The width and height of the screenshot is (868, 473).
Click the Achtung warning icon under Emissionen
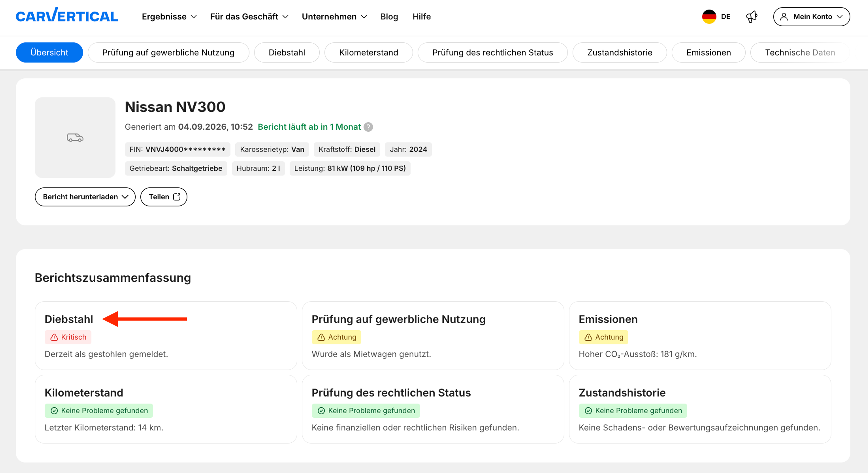click(x=588, y=337)
